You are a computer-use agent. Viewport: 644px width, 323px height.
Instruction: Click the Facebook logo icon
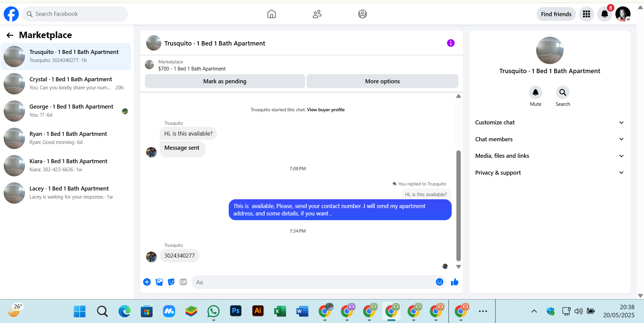pyautogui.click(x=11, y=14)
